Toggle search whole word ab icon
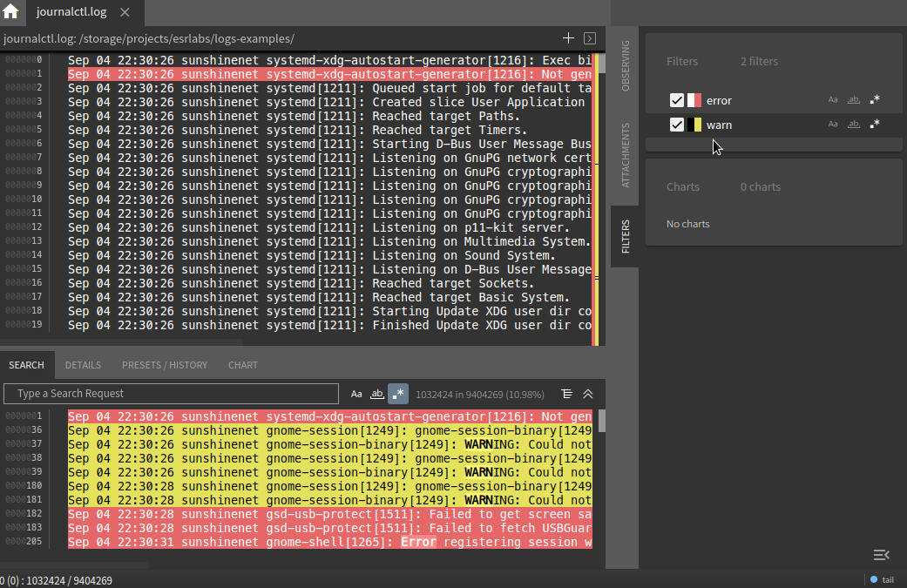 pyautogui.click(x=377, y=394)
